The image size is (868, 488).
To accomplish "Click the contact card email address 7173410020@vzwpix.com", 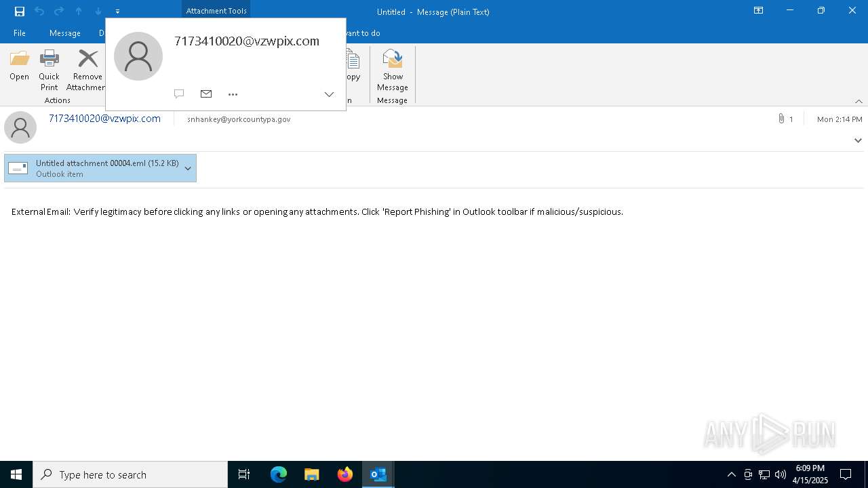I will point(247,41).
